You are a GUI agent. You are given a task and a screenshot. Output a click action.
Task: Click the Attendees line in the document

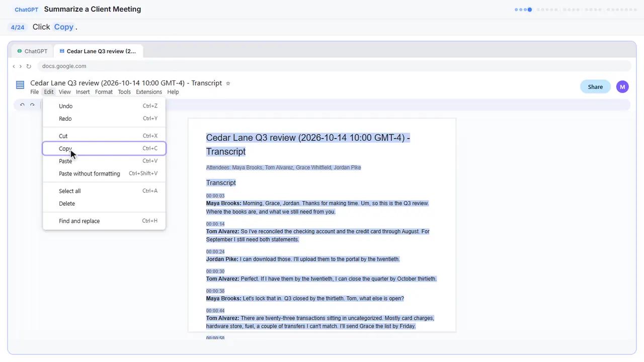283,167
